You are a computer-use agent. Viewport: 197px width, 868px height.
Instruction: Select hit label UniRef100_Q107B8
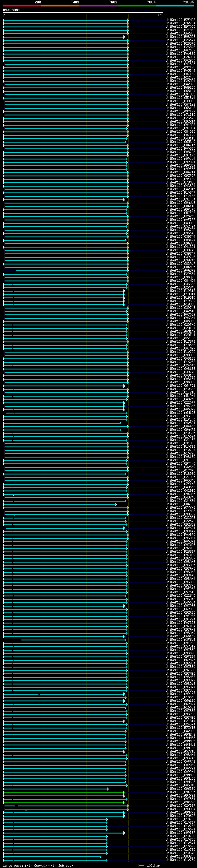click(180, 819)
